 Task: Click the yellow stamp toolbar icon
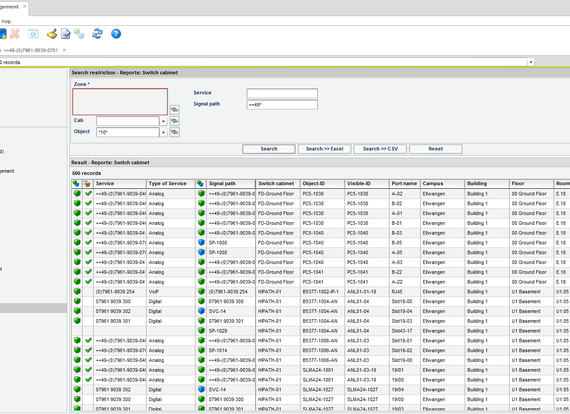[x=52, y=34]
